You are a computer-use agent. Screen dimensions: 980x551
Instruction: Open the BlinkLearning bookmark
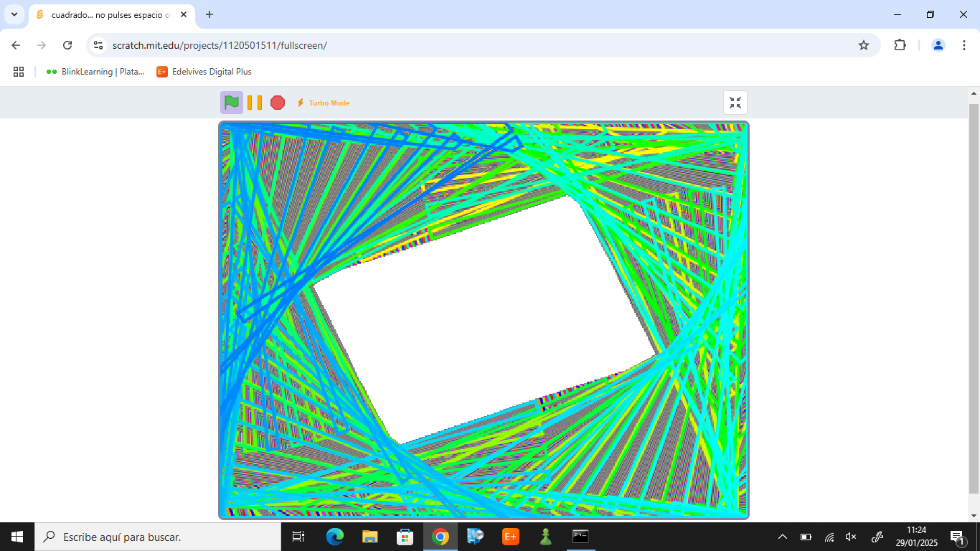coord(95,72)
